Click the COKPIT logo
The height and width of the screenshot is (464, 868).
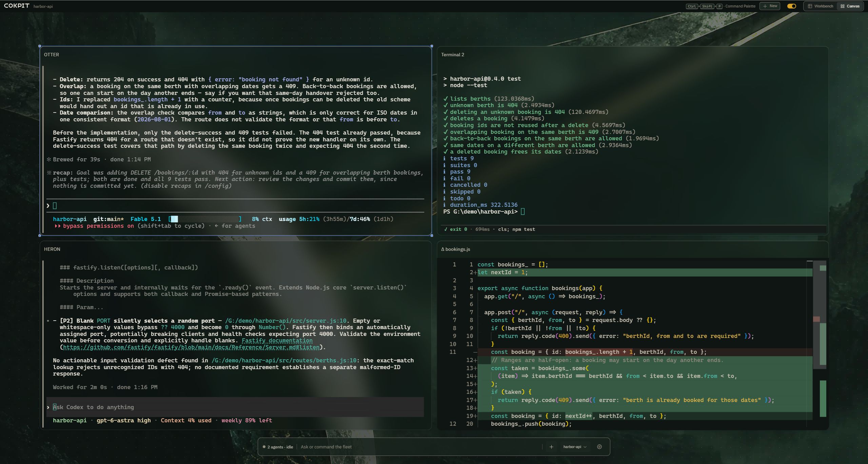tap(17, 6)
